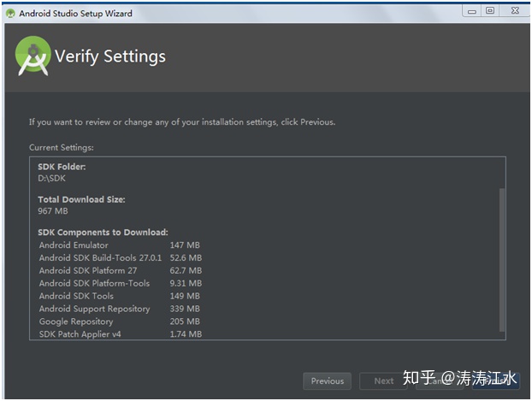Select the Android Support Repository row
The height and width of the screenshot is (401, 532).
(x=120, y=309)
